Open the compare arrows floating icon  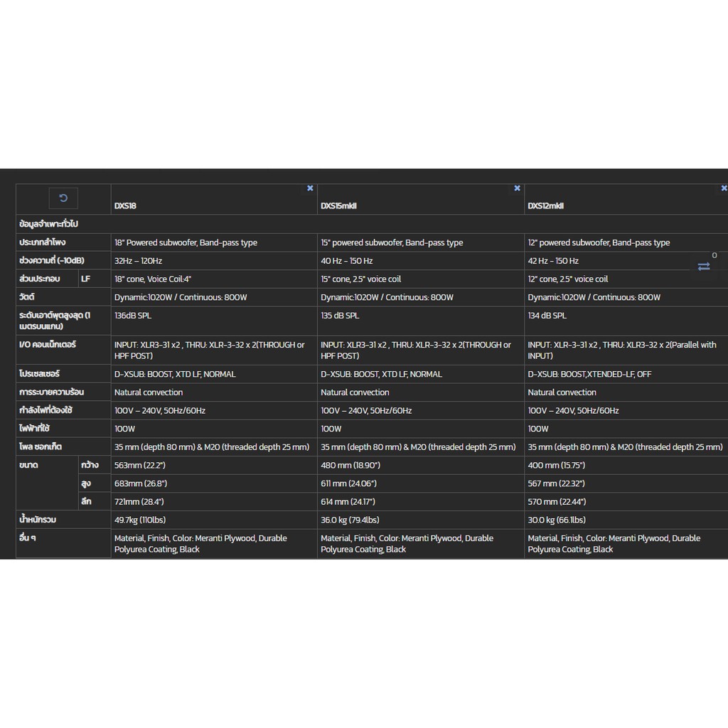coord(704,266)
